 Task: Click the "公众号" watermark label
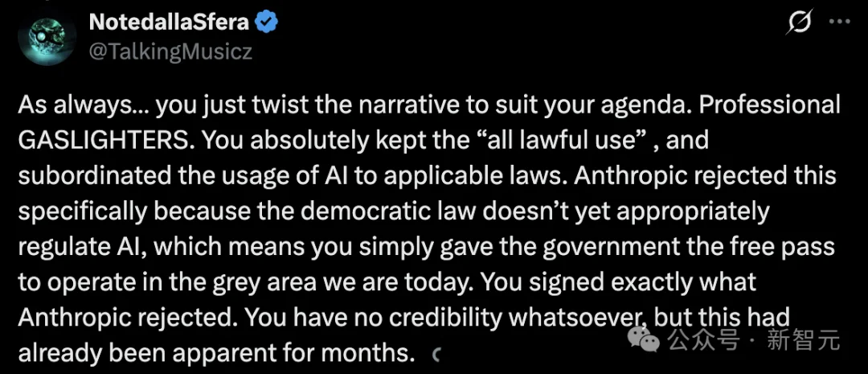706,341
